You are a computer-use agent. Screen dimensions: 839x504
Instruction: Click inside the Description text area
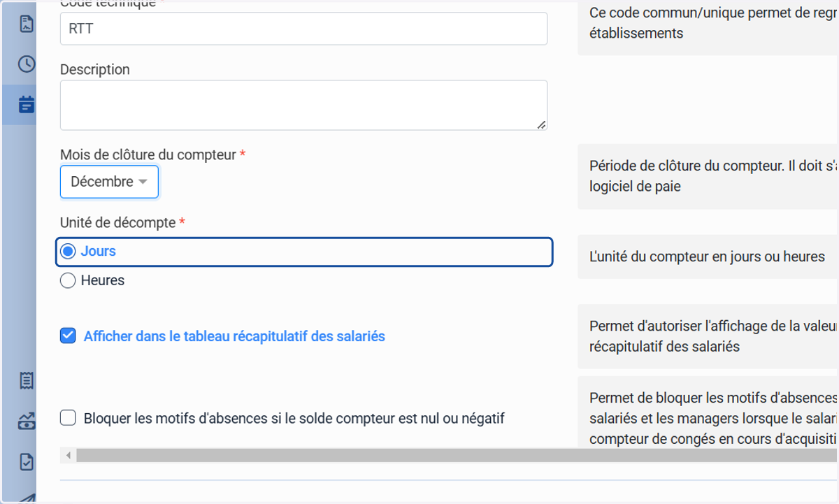click(x=303, y=105)
